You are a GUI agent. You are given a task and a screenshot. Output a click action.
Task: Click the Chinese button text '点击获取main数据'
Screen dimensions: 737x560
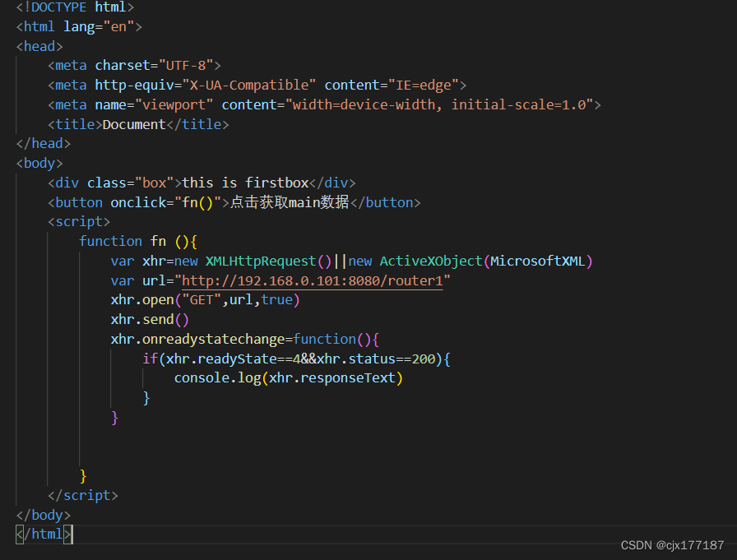pos(290,202)
